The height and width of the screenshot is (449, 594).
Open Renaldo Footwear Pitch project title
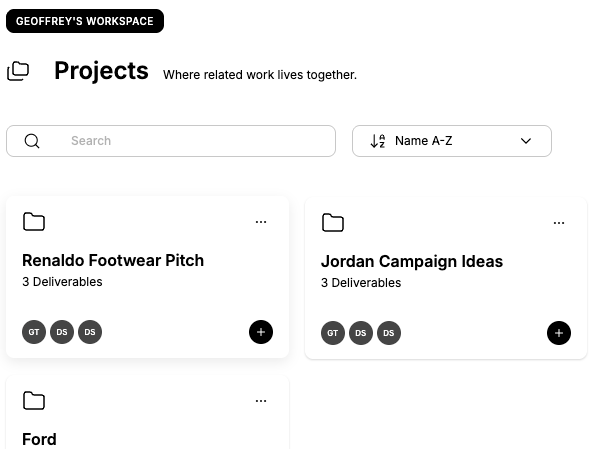point(113,260)
